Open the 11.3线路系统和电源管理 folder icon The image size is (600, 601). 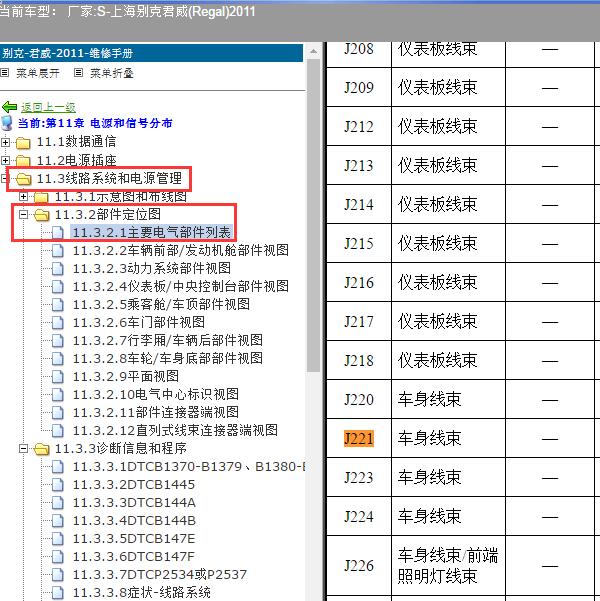coord(23,179)
